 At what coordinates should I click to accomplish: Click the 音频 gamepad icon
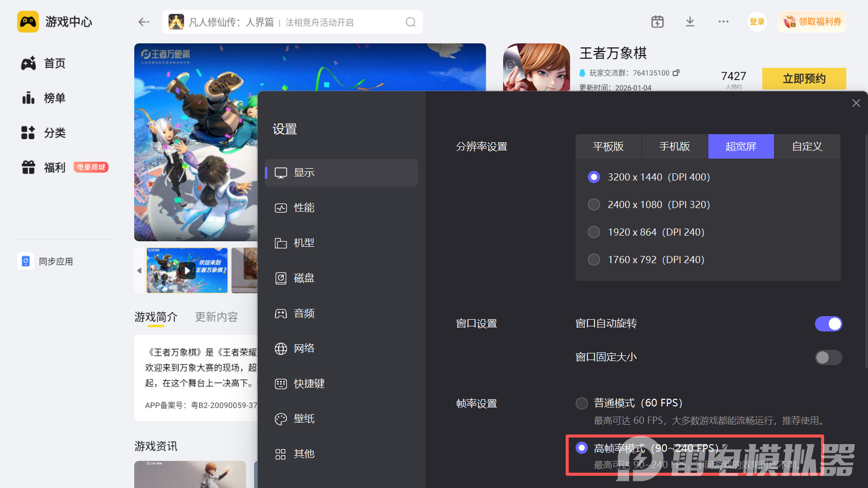[x=281, y=314]
